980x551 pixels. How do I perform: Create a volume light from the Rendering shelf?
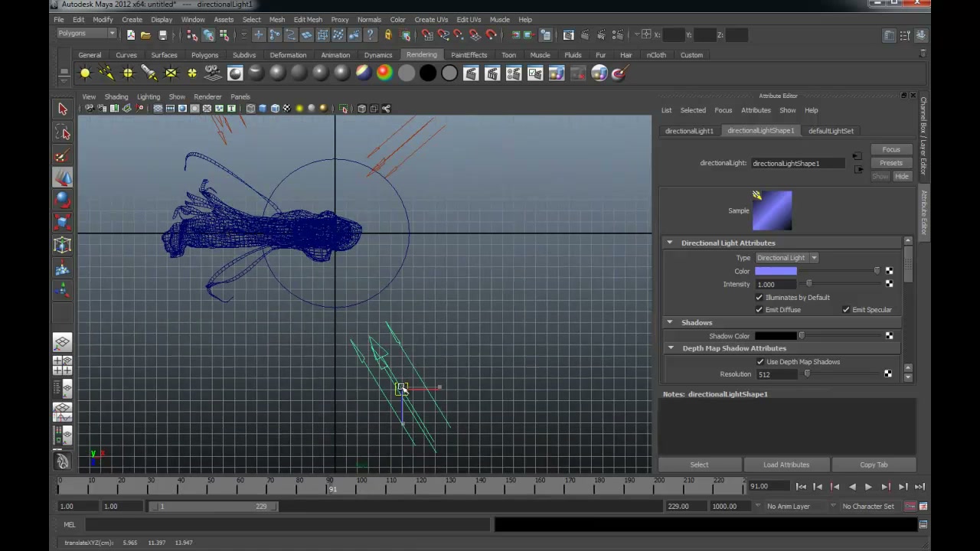pyautogui.click(x=192, y=73)
